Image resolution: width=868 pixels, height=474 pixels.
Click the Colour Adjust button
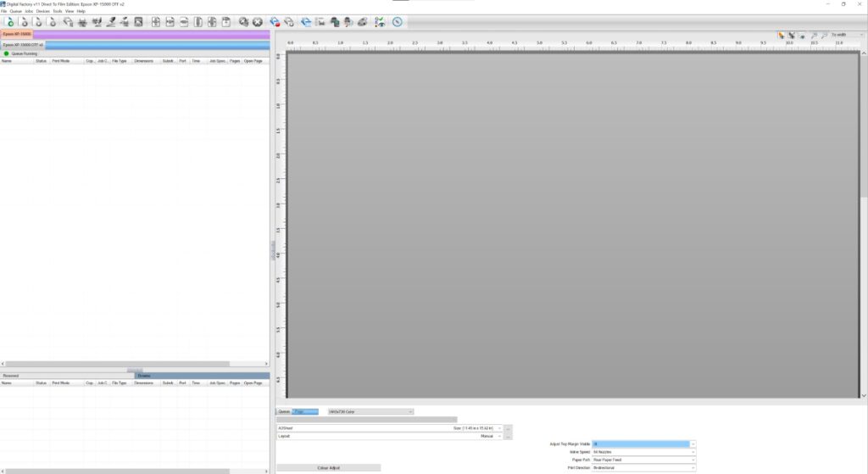[x=328, y=468]
